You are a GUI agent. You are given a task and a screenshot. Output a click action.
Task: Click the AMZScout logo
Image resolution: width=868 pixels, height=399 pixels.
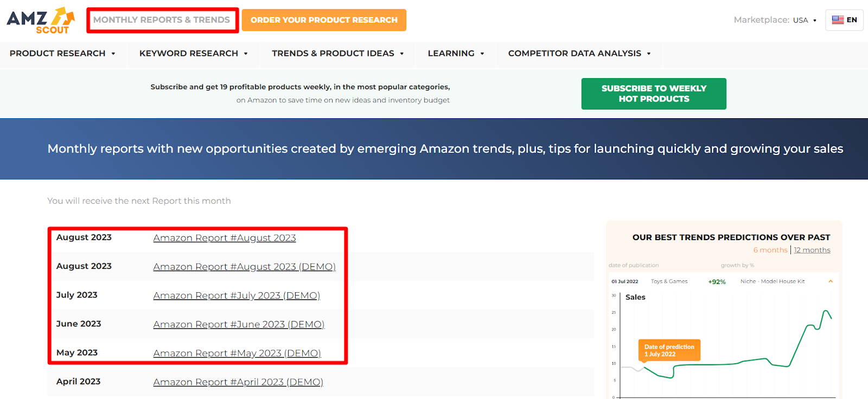coord(41,21)
